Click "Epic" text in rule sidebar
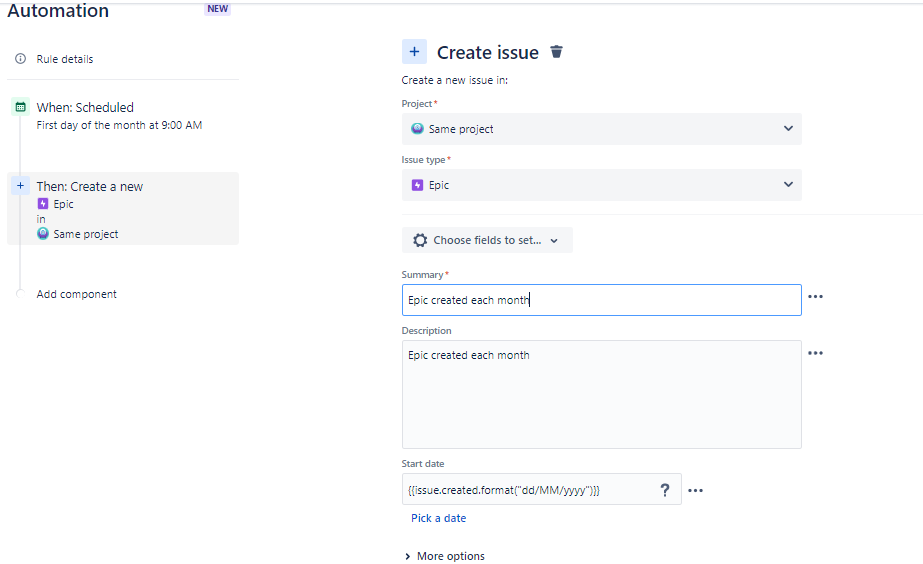Viewport: 923px width, 564px height. 64,204
